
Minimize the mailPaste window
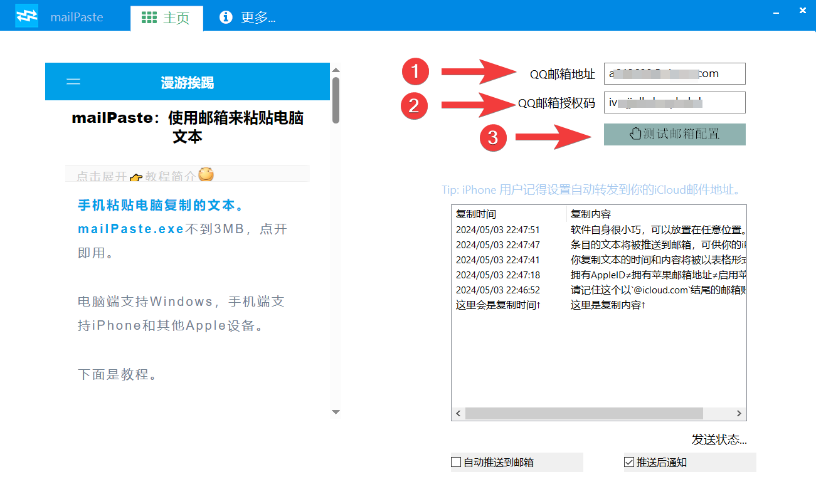pos(776,13)
